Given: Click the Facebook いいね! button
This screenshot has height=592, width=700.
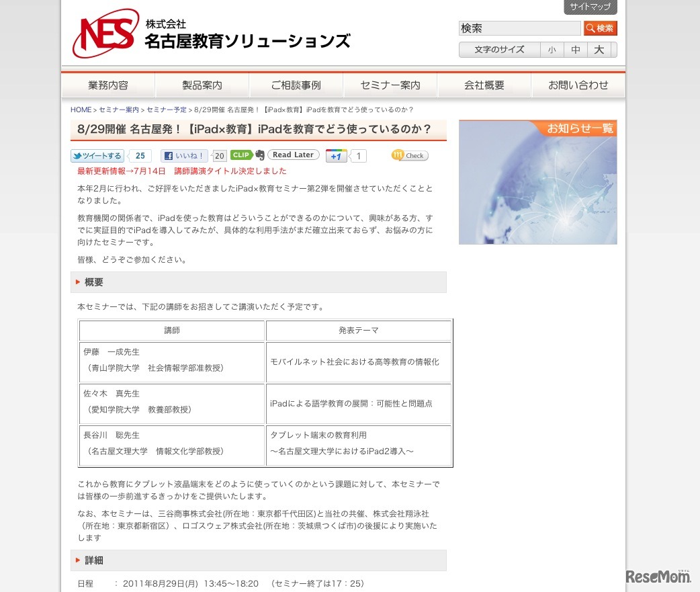Looking at the screenshot, I should pyautogui.click(x=184, y=156).
